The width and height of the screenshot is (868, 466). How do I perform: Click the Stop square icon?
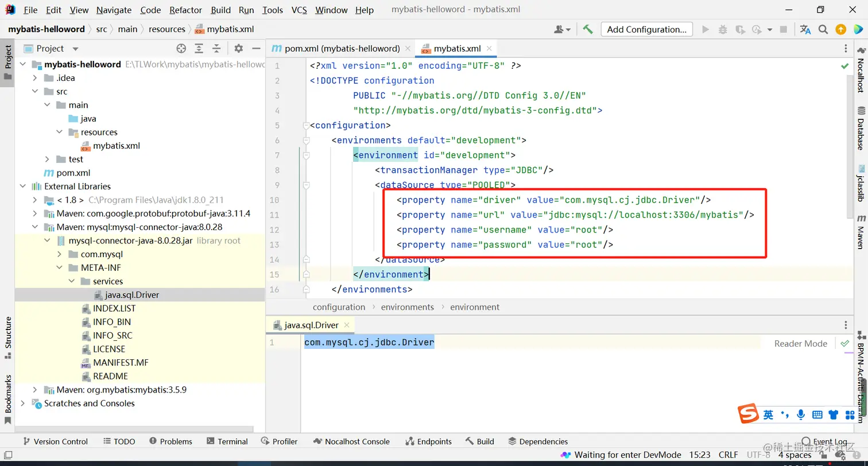[x=784, y=29]
